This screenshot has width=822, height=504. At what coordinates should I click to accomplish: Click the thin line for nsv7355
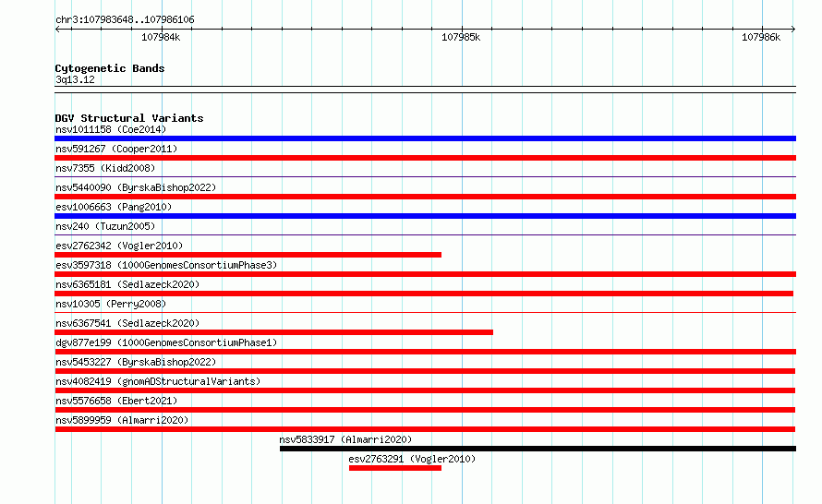[425, 177]
